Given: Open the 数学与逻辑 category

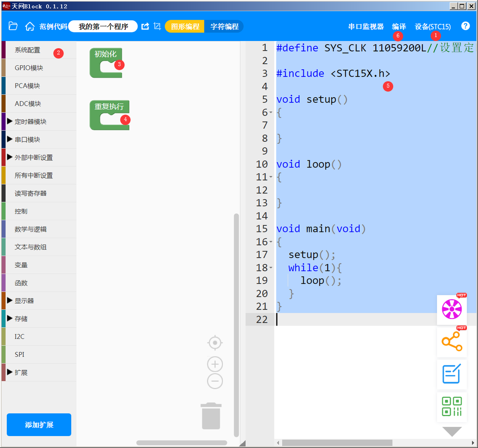Looking at the screenshot, I should pyautogui.click(x=39, y=229).
